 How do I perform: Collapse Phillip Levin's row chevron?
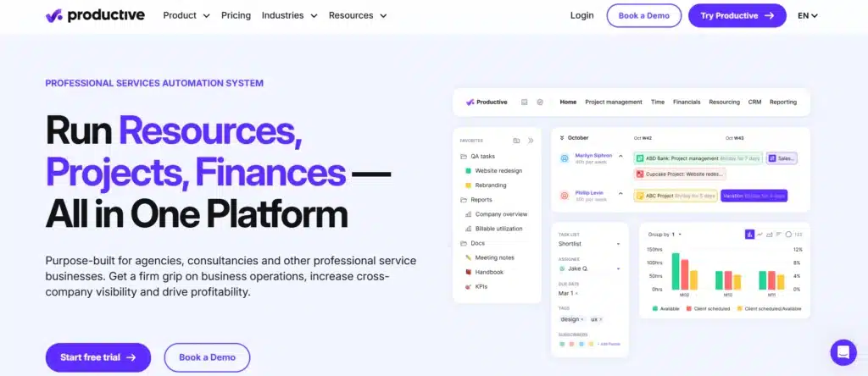point(620,193)
